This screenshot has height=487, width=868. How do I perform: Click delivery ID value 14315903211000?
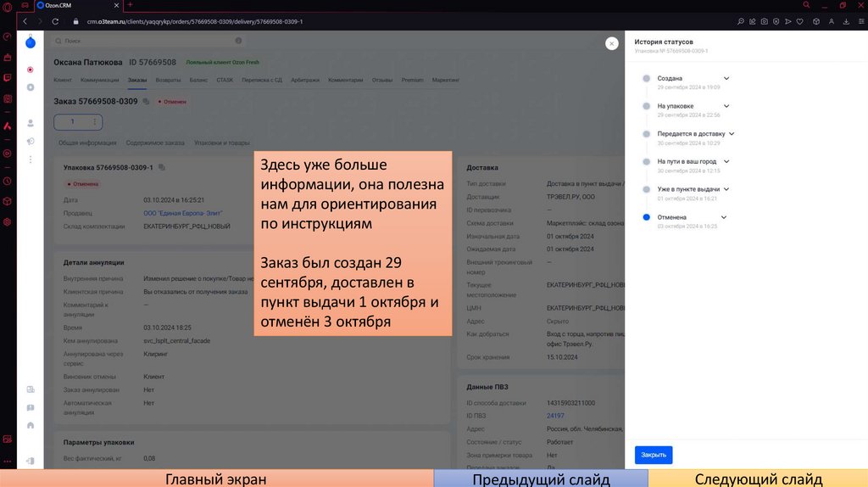tap(570, 403)
